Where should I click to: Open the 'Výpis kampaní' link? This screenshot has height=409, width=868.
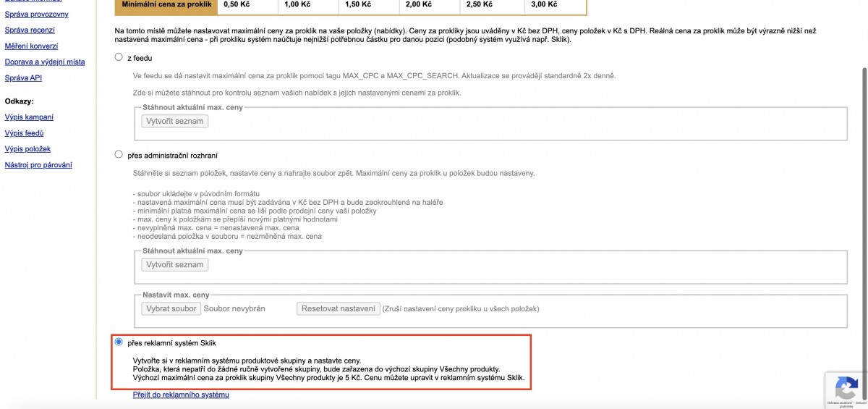coord(29,117)
